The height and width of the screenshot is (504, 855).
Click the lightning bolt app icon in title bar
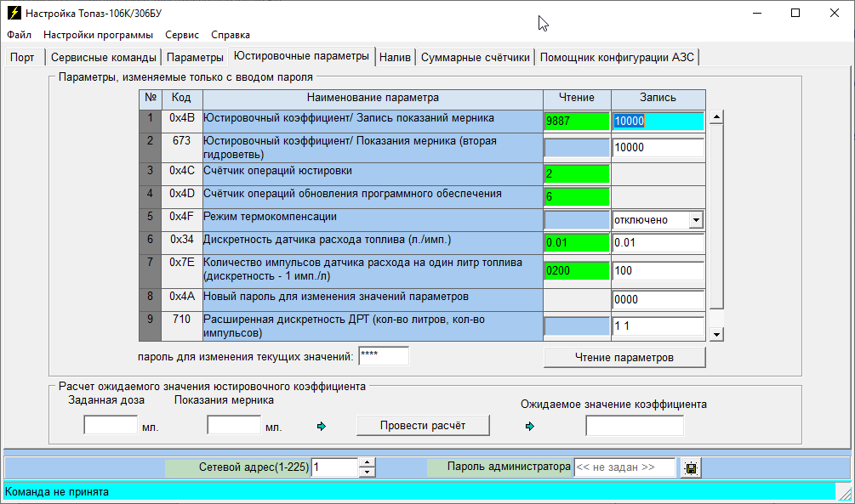click(14, 13)
